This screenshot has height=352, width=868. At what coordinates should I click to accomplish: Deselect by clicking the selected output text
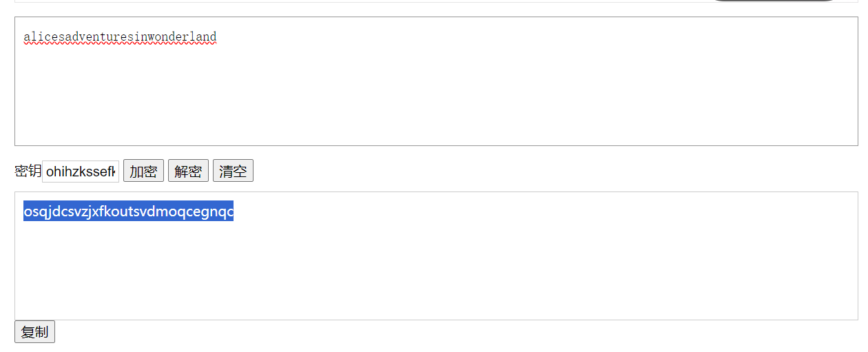[128, 211]
